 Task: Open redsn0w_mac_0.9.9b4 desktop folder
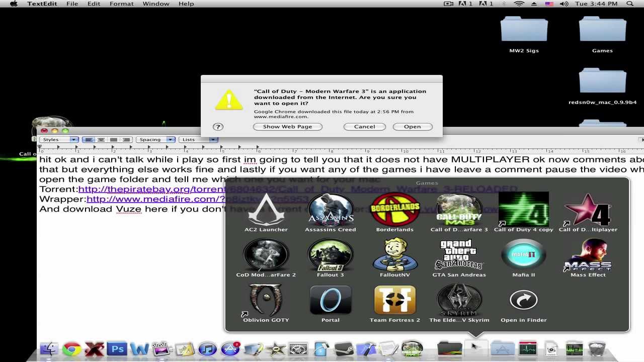(602, 86)
